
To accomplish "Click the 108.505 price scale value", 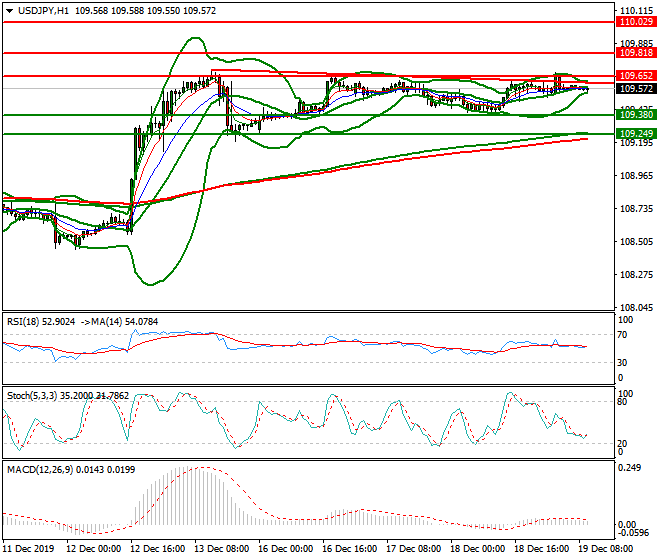I will [x=636, y=242].
